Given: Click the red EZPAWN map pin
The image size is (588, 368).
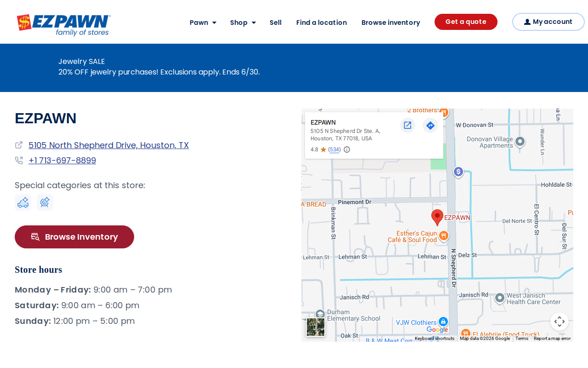Looking at the screenshot, I should 437,217.
